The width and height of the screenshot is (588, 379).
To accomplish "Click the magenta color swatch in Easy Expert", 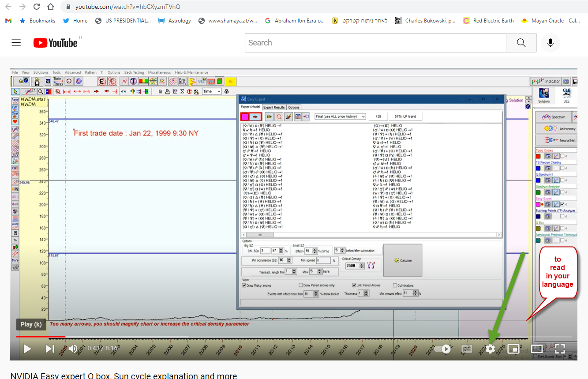I will (x=245, y=116).
